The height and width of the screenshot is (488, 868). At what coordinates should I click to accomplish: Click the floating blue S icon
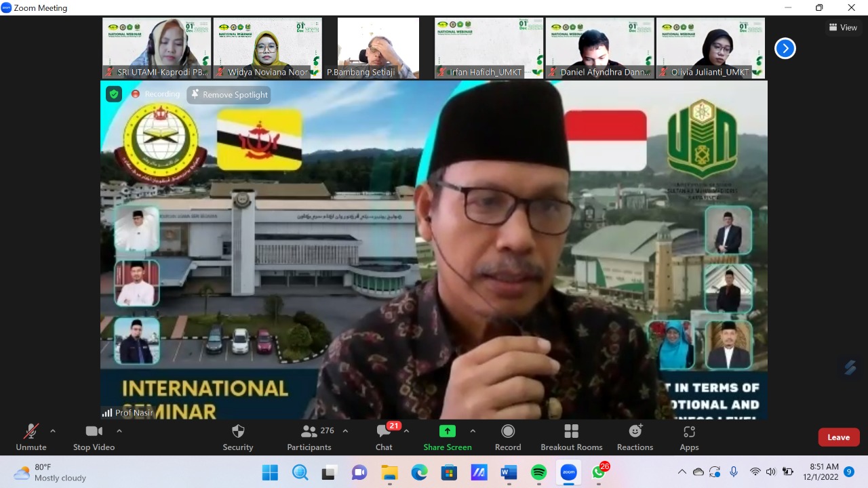850,367
